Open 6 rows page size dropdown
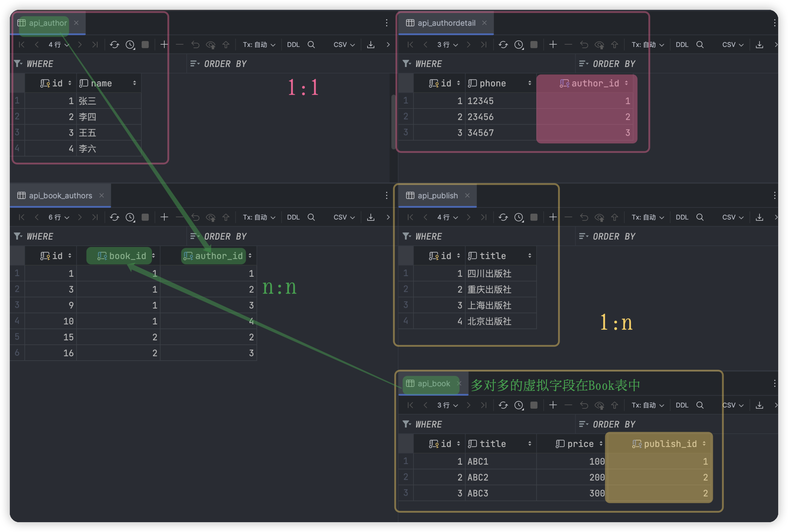 [59, 217]
